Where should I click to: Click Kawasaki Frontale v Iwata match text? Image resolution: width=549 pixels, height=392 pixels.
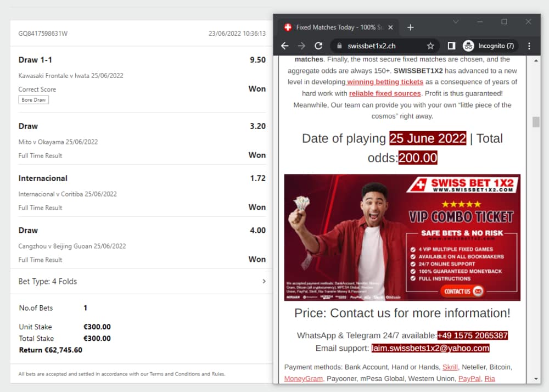[x=71, y=76]
